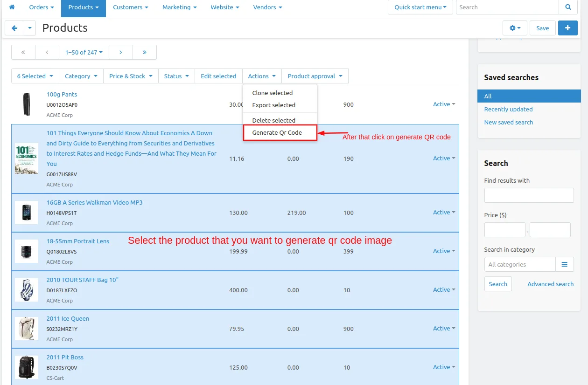Go to the next page arrow
The image size is (588, 385).
tap(121, 52)
